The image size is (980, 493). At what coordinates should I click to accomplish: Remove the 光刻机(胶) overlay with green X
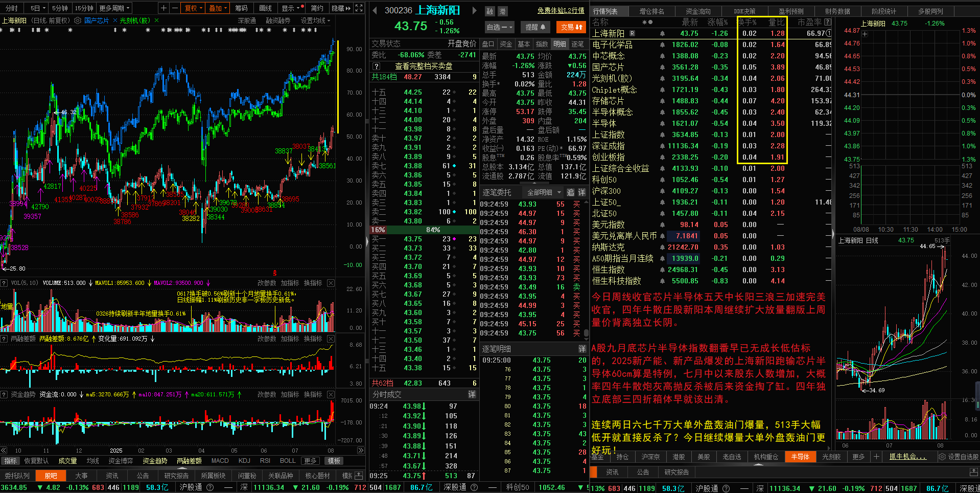156,20
